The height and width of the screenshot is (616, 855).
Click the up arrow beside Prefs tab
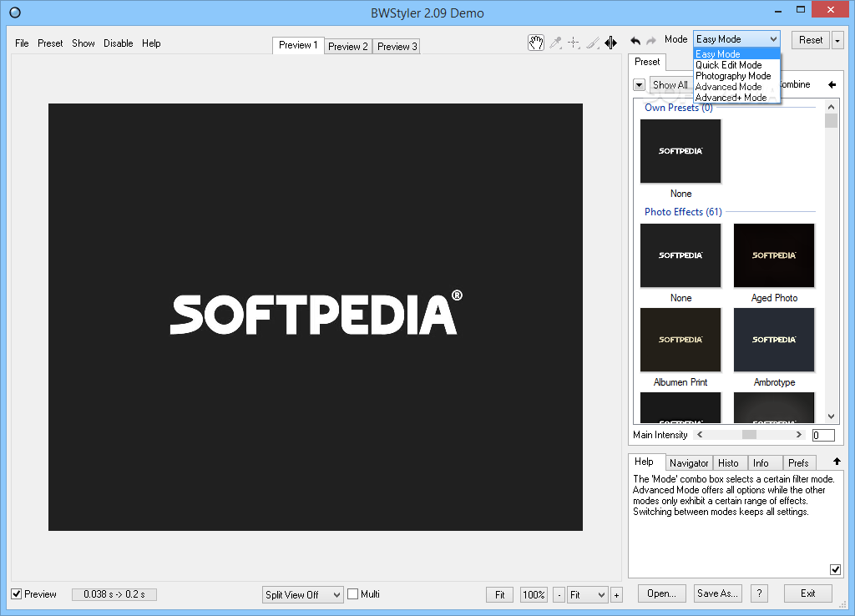[837, 462]
